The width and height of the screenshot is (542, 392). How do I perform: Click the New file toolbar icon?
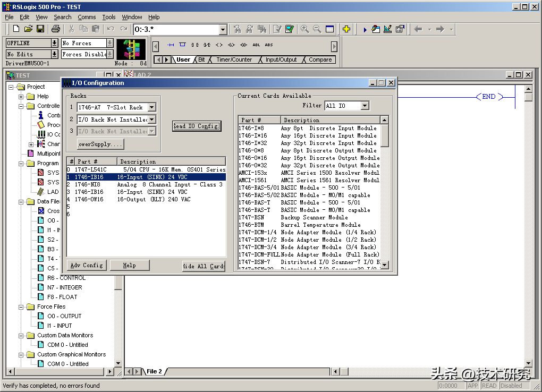coord(16,29)
